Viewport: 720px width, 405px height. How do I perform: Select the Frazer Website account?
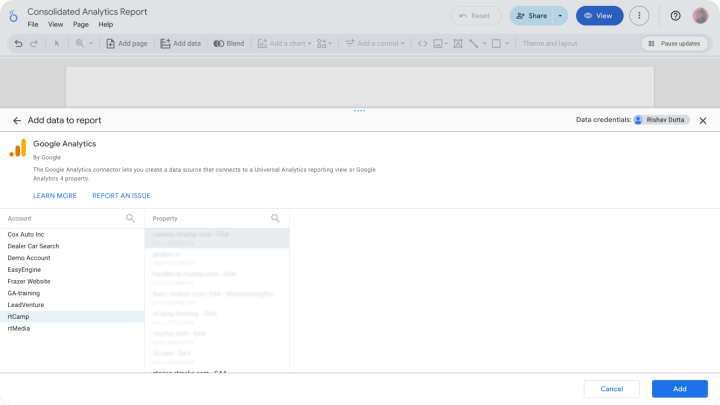pyautogui.click(x=72, y=281)
